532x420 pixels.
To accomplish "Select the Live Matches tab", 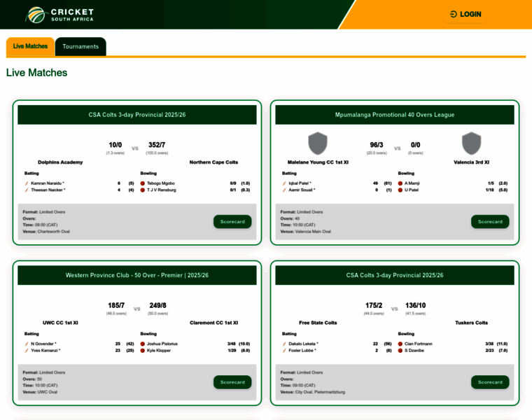I will (x=30, y=46).
